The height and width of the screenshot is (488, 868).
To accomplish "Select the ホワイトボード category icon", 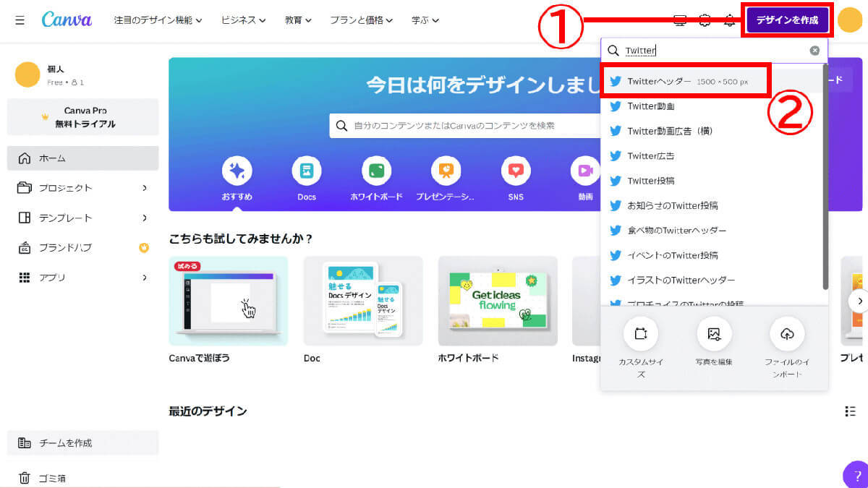I will click(376, 171).
